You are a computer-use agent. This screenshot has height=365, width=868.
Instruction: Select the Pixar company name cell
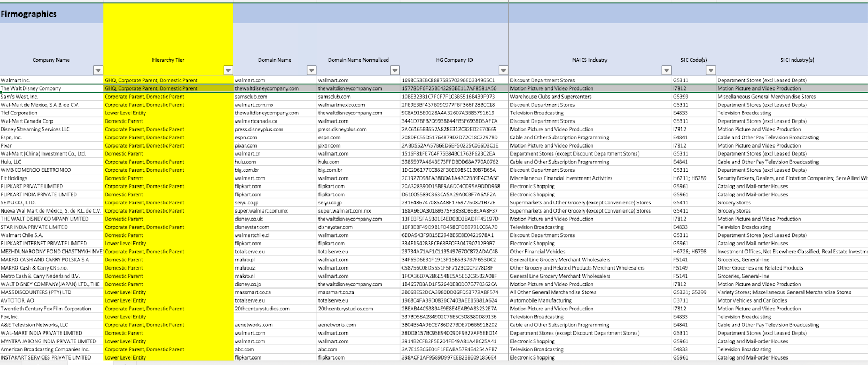point(7,145)
